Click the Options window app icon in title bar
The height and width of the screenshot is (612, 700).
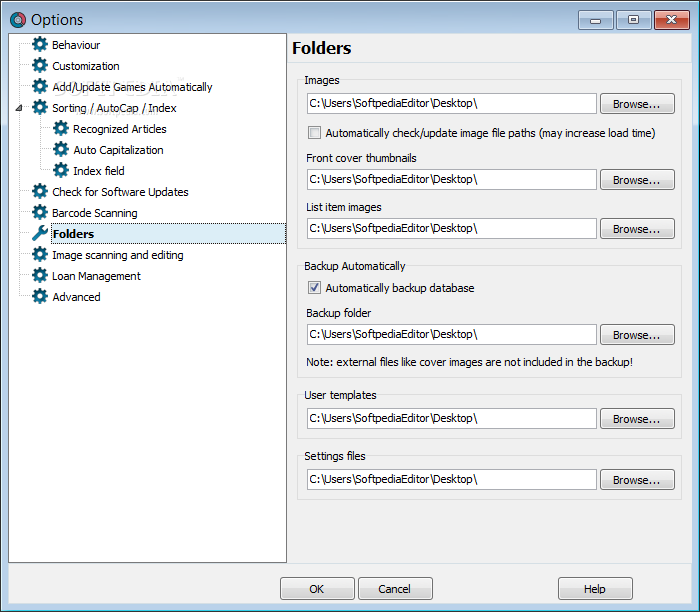click(x=18, y=20)
